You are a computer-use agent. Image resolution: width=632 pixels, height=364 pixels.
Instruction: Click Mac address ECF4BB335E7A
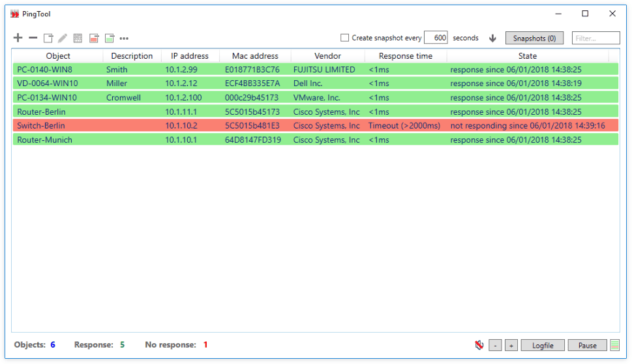(x=252, y=83)
